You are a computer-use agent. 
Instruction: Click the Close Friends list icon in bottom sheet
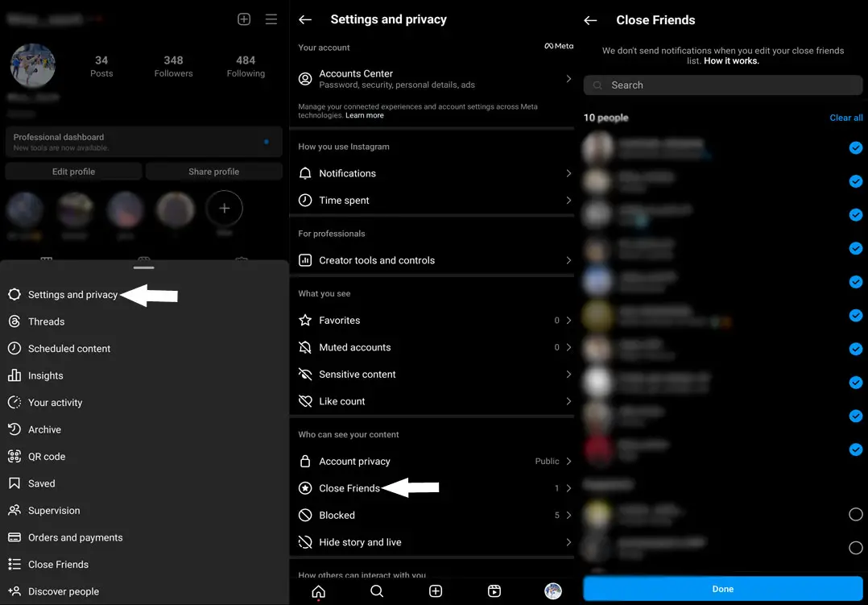point(14,564)
